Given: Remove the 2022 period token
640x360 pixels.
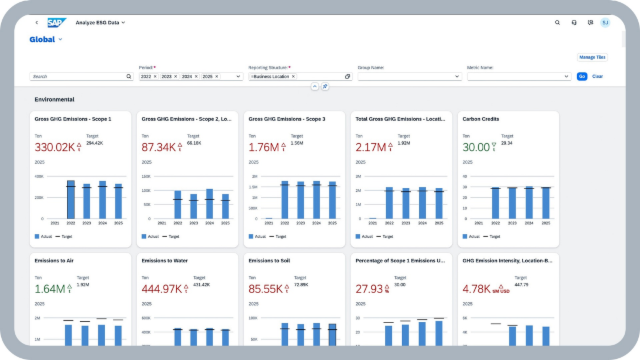Looking at the screenshot, I should 155,76.
